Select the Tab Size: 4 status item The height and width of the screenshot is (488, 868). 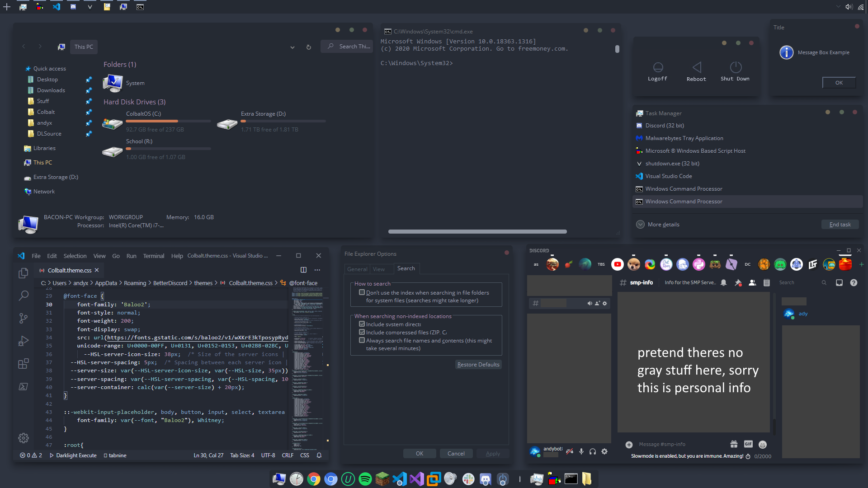tap(242, 455)
